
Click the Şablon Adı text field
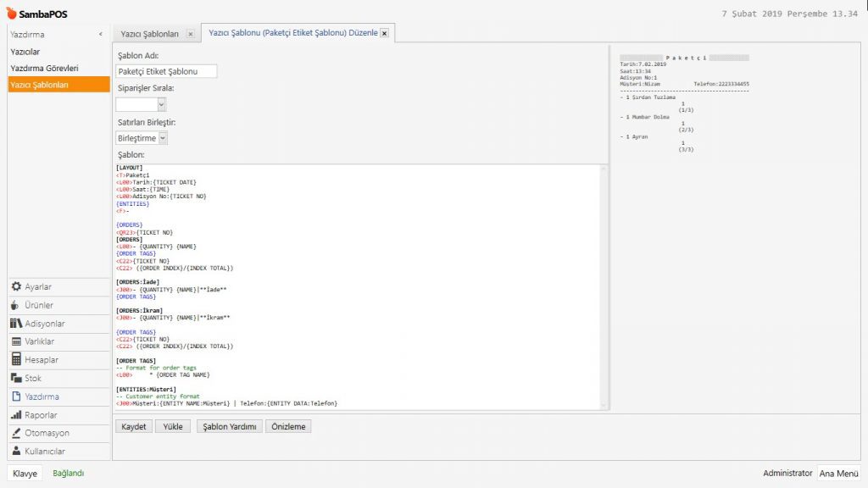pyautogui.click(x=166, y=71)
